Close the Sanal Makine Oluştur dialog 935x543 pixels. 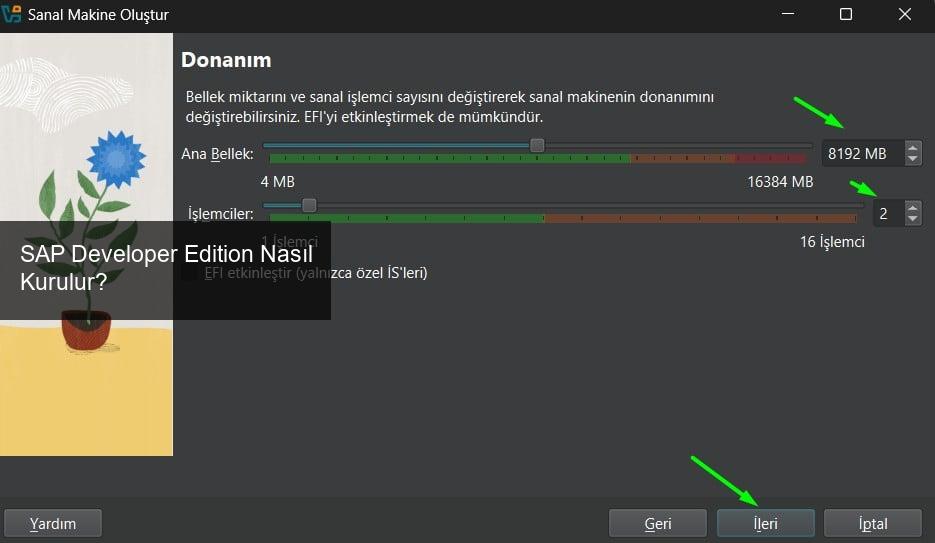[904, 15]
